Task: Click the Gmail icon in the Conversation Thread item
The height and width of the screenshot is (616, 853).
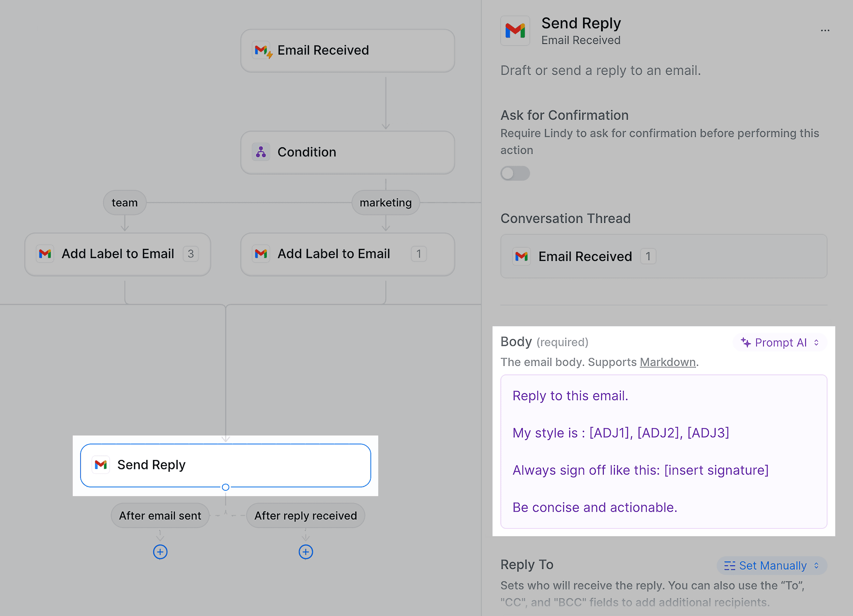Action: click(521, 256)
